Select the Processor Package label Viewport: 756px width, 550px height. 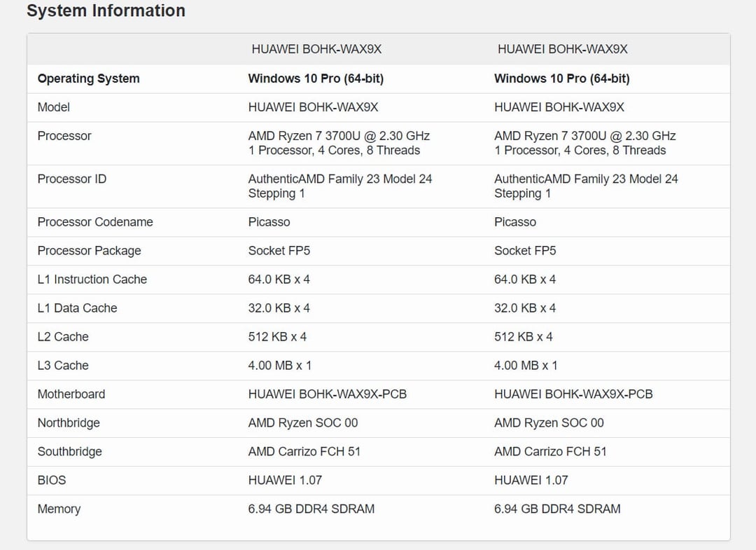(89, 251)
